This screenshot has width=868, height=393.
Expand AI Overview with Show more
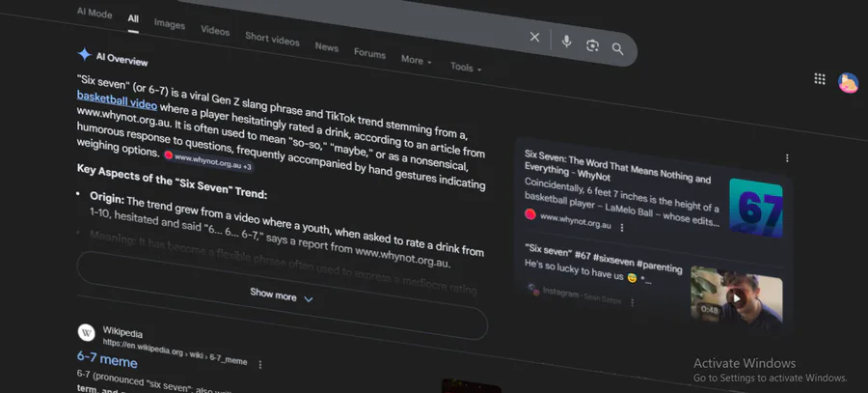282,295
